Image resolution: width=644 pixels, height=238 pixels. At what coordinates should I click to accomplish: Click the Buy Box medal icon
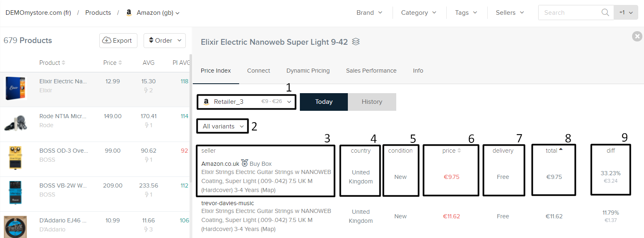pos(244,163)
